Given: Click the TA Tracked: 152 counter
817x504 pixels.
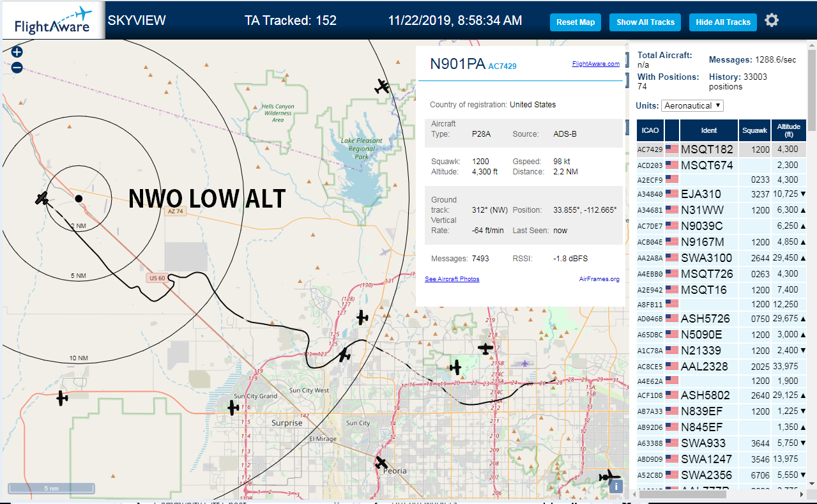Looking at the screenshot, I should [x=291, y=20].
